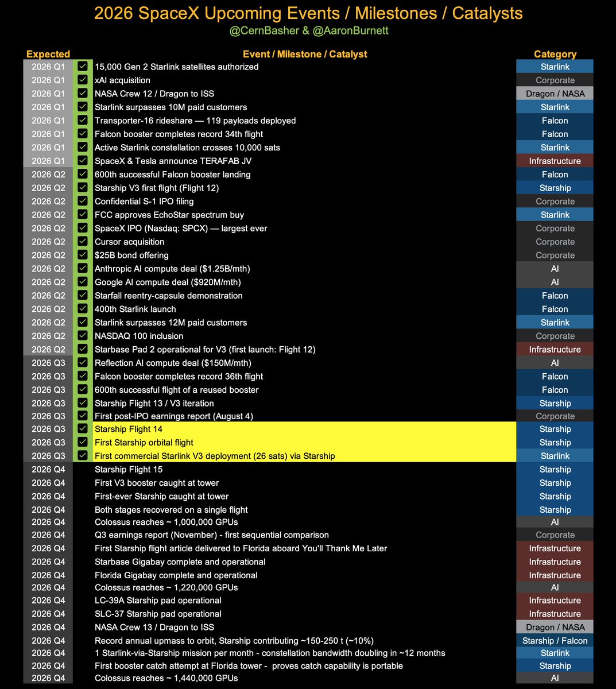Select 'SLC-37 Starship pad operational'
Viewport: 616px width, 689px height.
point(158,614)
